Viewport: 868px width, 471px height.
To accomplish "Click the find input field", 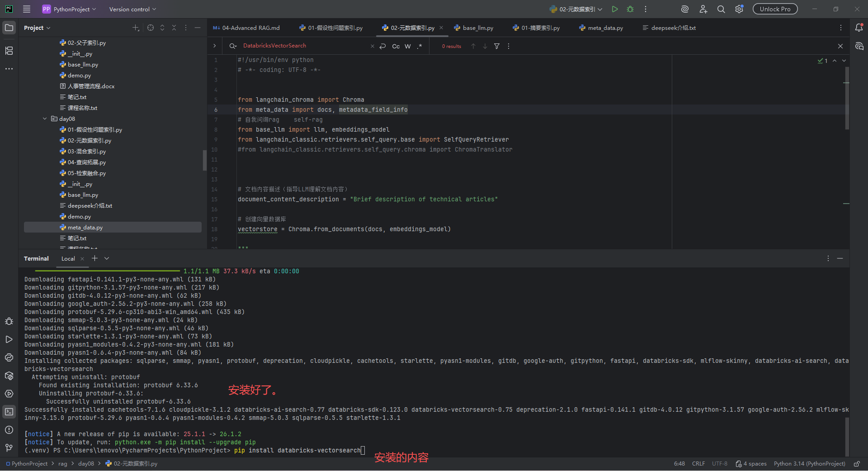I will (x=305, y=46).
